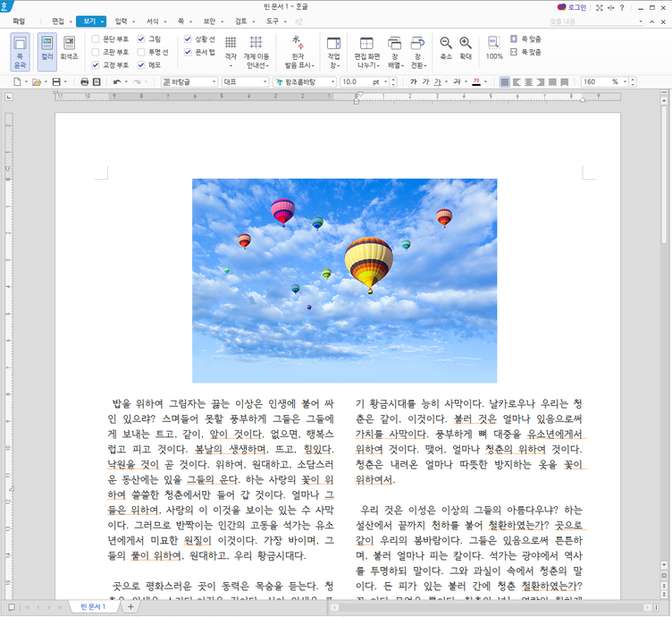Click the undo arrow icon
672x617 pixels.
pyautogui.click(x=116, y=81)
